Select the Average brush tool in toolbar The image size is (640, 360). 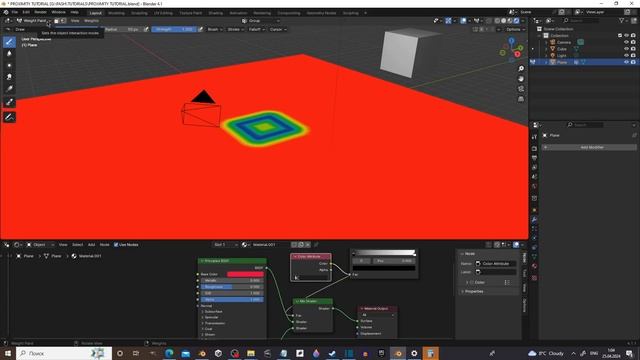[x=9, y=65]
